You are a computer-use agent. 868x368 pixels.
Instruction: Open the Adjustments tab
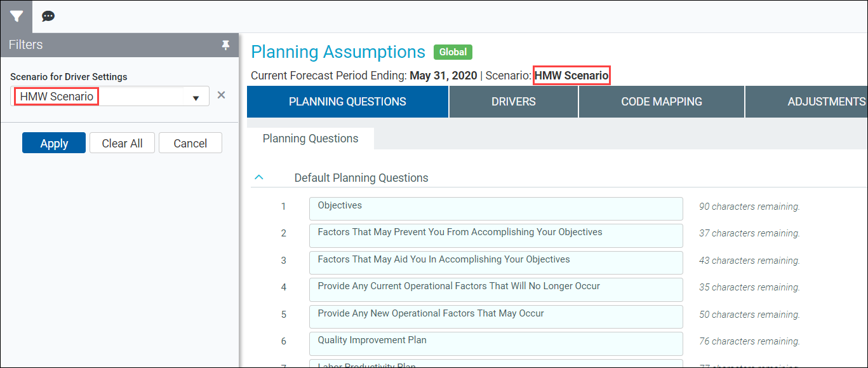(x=806, y=102)
